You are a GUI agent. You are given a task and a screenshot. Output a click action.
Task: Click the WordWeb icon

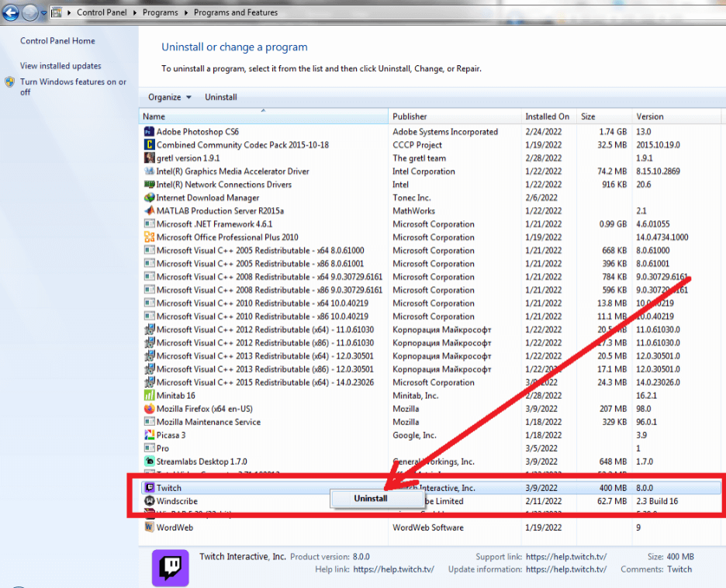[x=149, y=527]
